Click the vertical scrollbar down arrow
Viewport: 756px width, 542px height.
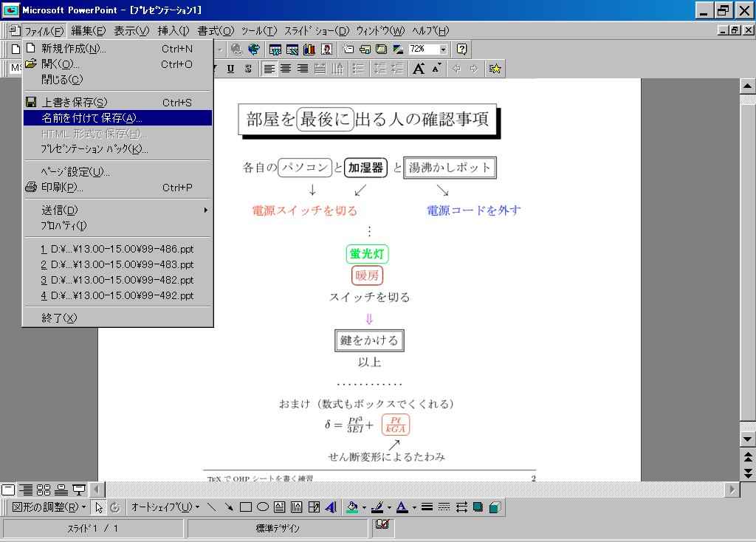[747, 439]
